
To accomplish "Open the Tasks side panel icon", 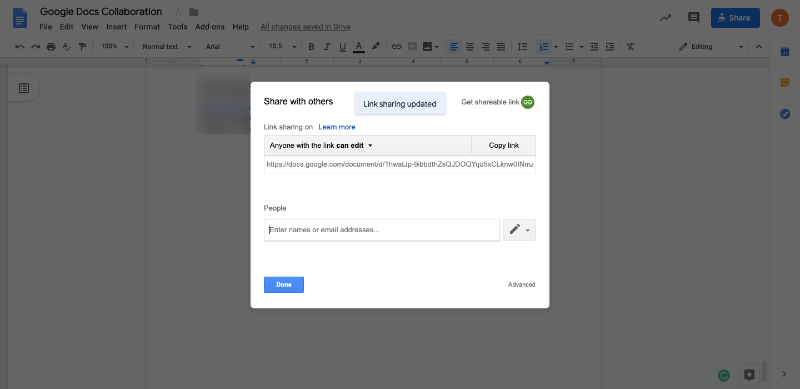I will (x=785, y=114).
